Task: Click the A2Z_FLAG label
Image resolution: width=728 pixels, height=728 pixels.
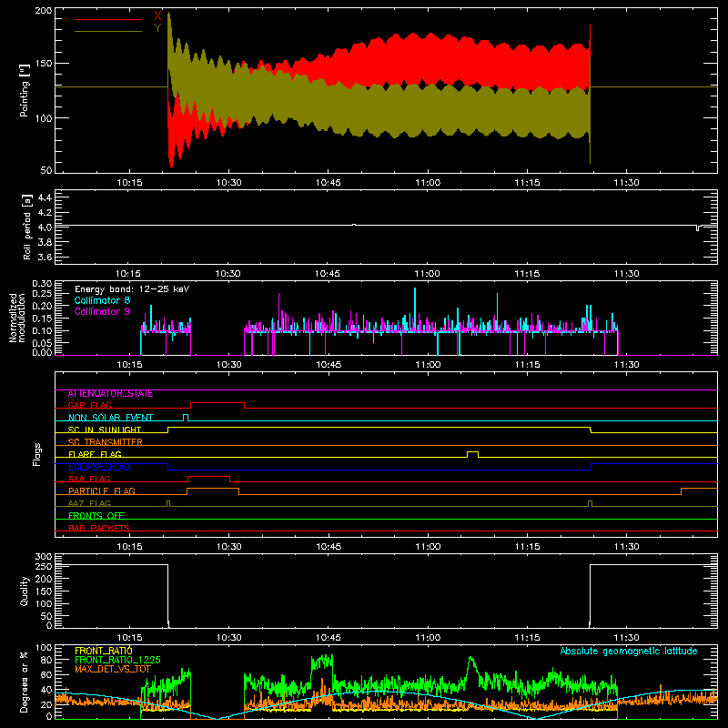Action: coord(89,503)
